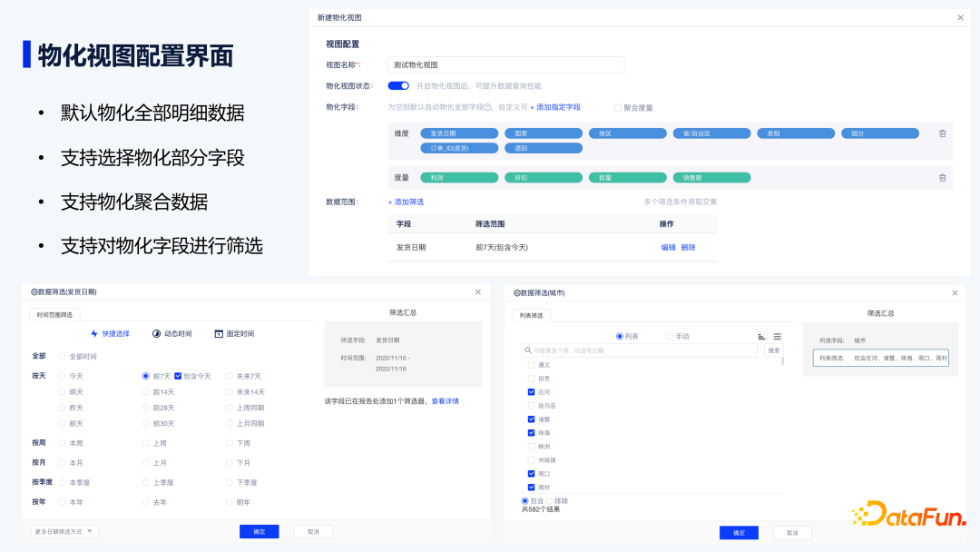Check the 遵义 city checkbox

[x=531, y=365]
